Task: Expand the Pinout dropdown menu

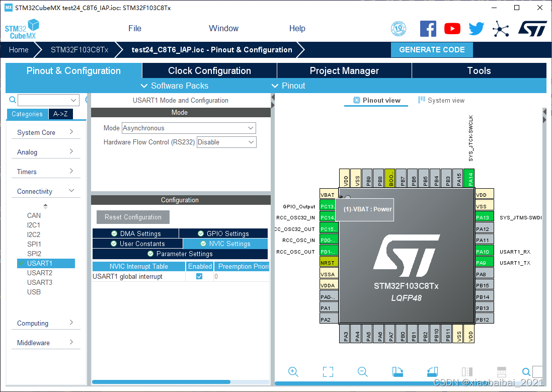Action: (288, 86)
